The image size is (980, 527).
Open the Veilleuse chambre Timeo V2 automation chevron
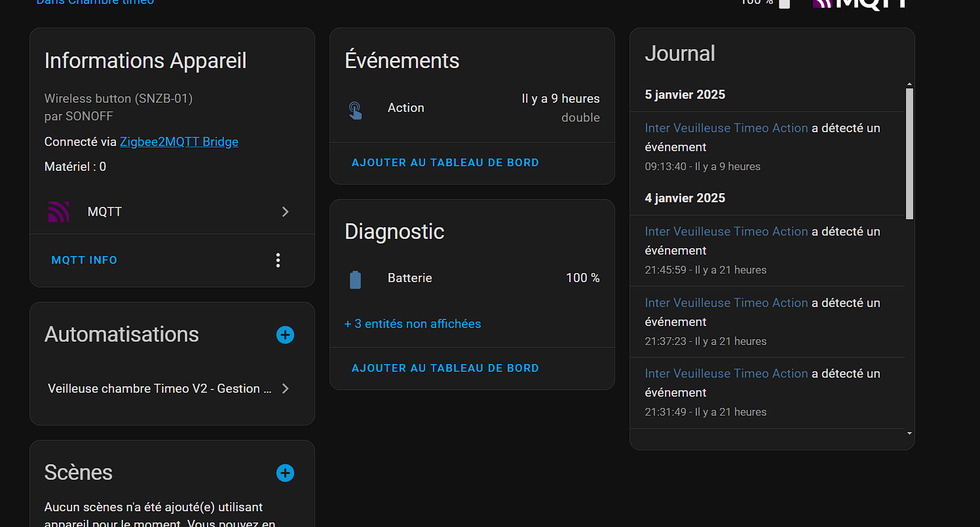pos(285,388)
